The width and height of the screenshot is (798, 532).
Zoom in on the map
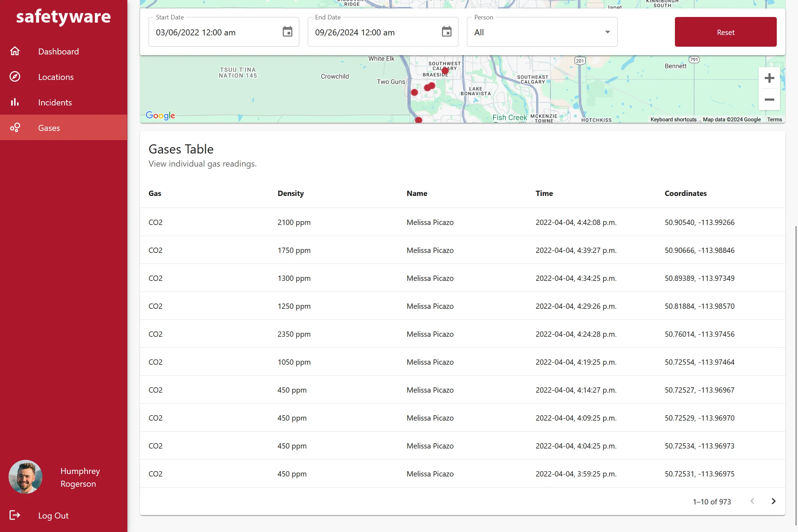click(x=769, y=78)
